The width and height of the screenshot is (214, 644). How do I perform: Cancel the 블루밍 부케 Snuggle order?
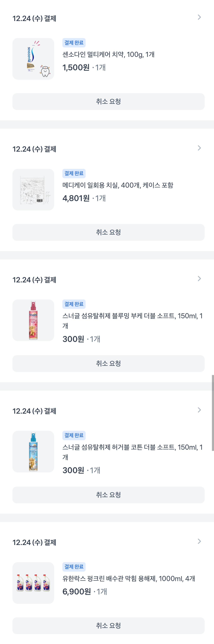(x=108, y=364)
